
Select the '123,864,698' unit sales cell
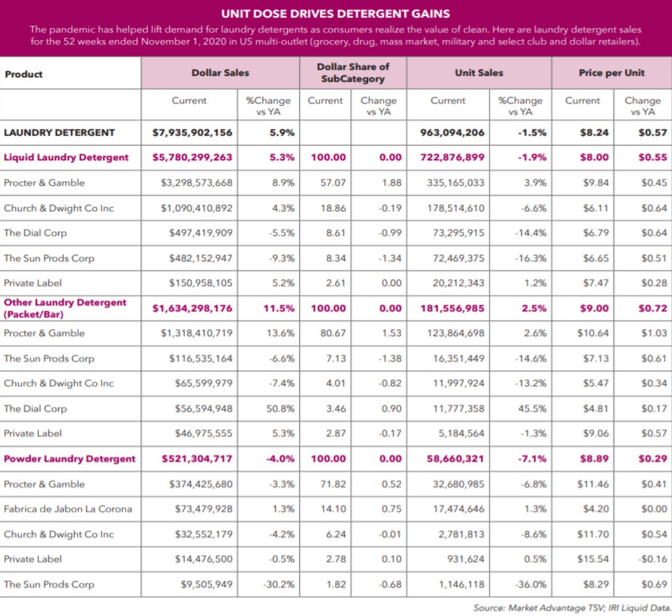click(455, 333)
